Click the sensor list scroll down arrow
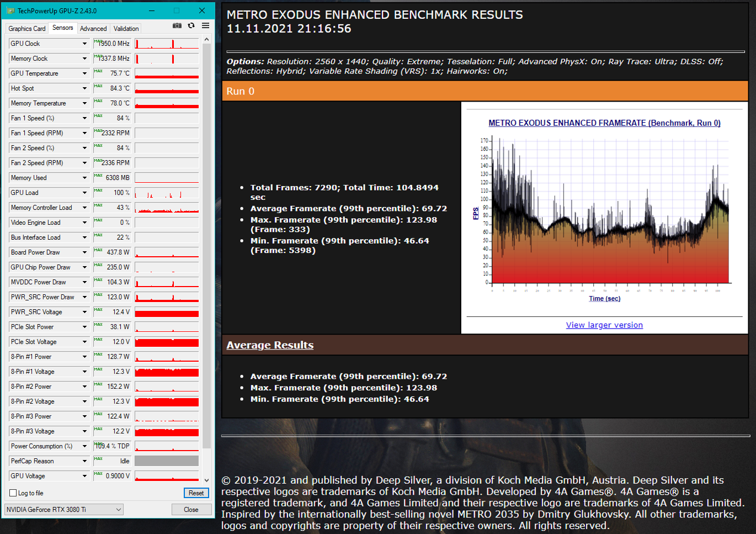 tap(207, 480)
